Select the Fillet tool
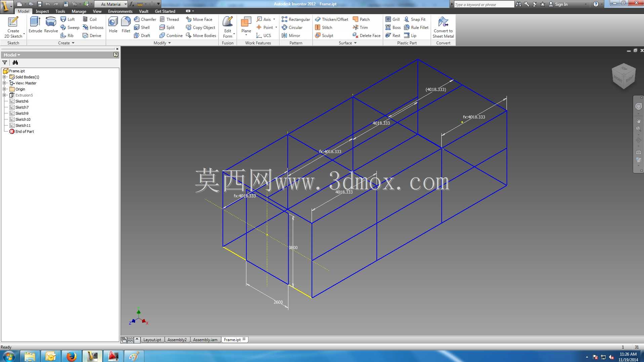 [x=126, y=25]
